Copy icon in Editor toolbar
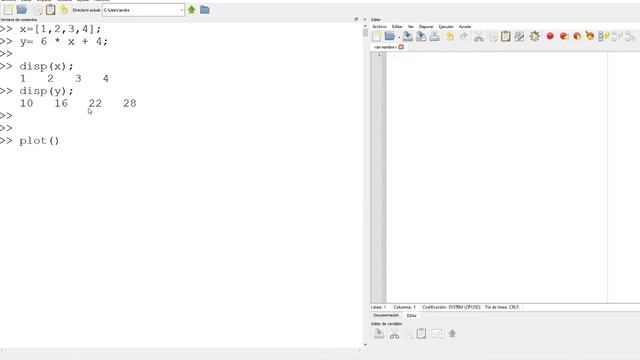640x360 pixels. pos(493,37)
